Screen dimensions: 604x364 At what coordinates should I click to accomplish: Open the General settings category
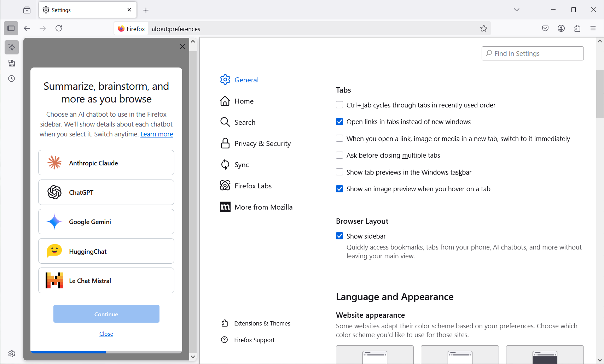(x=239, y=80)
